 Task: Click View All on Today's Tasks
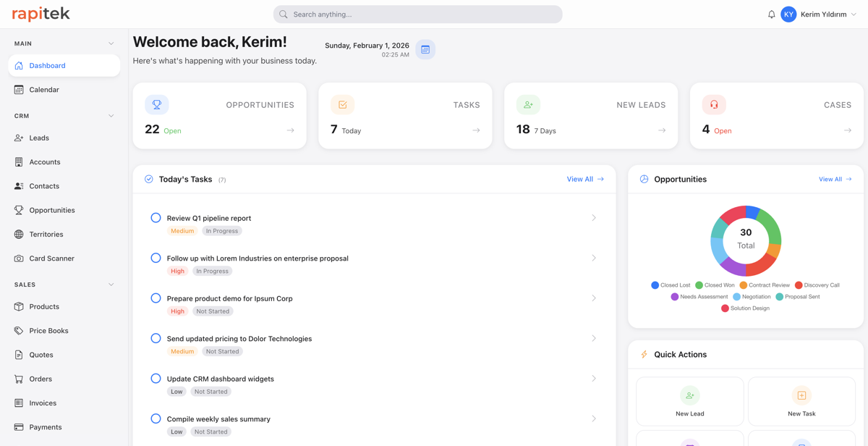click(584, 179)
